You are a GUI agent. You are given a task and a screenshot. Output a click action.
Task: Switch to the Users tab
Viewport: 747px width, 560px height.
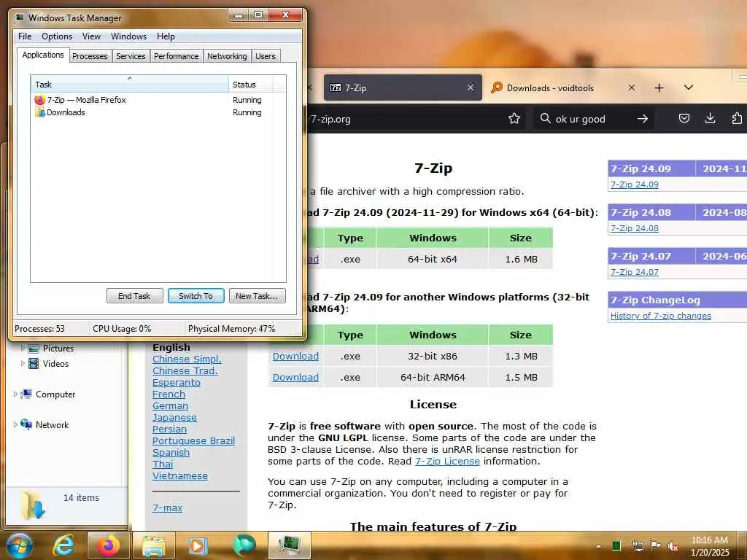tap(266, 56)
